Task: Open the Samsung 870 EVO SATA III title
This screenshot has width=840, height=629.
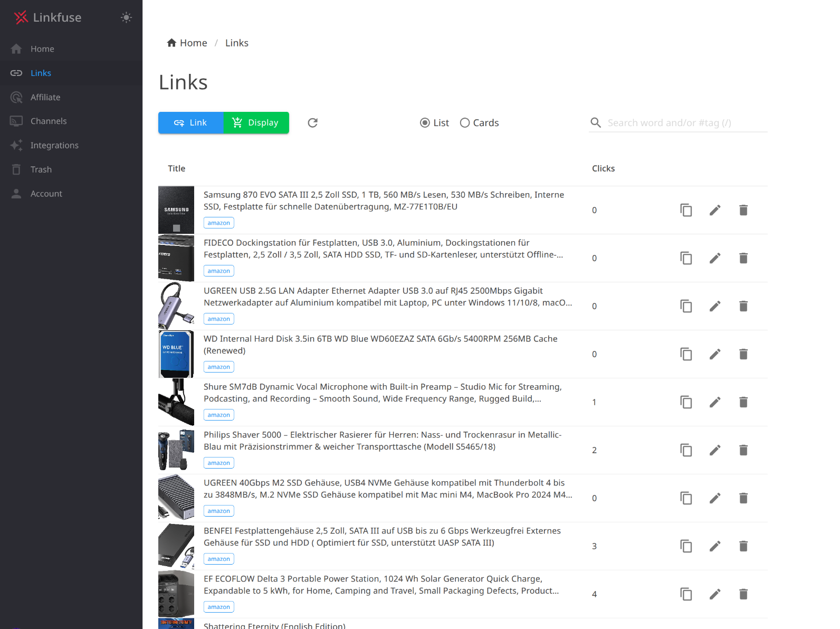Action: [x=384, y=201]
